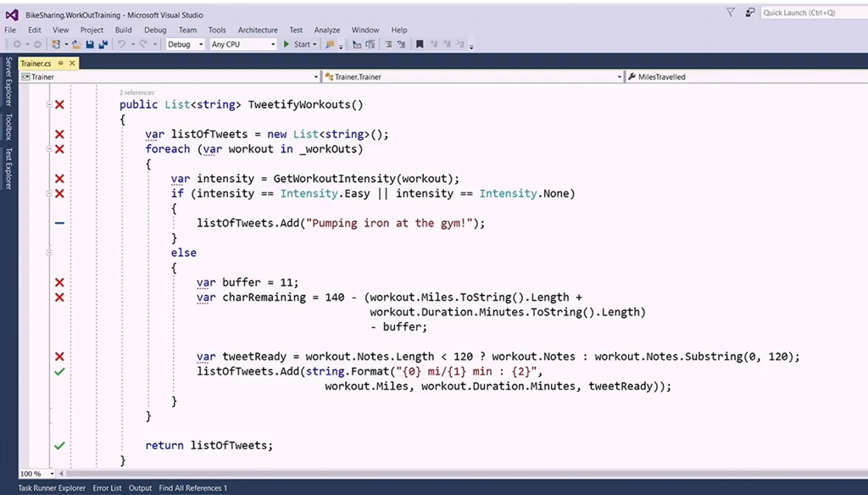This screenshot has height=495, width=868.
Task: Open the Debug configuration dropdown
Action: [x=184, y=44]
